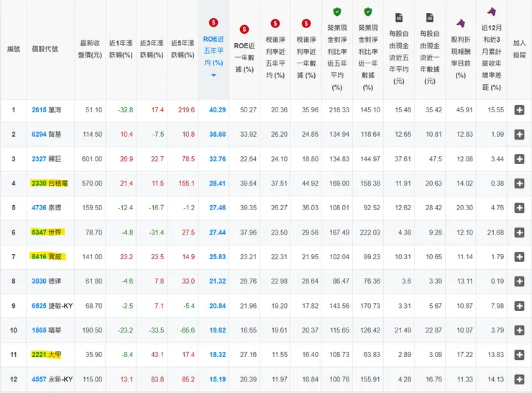Click net margin value 44.92

[310, 184]
